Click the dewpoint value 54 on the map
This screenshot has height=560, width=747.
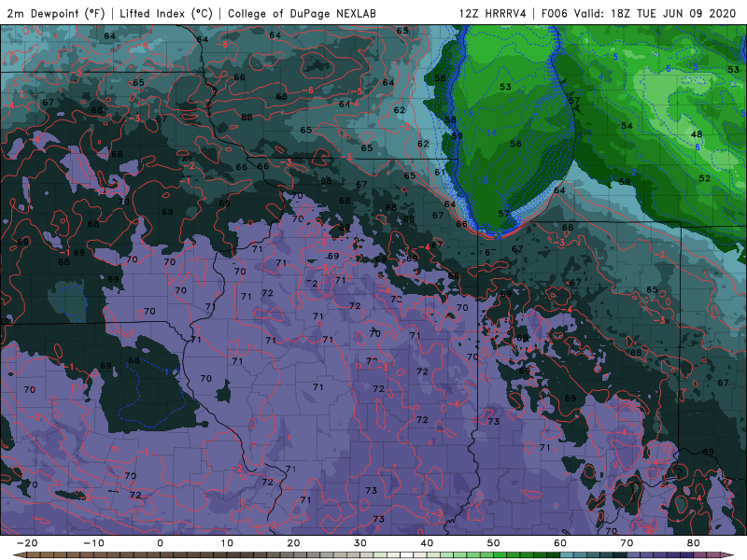(627, 126)
